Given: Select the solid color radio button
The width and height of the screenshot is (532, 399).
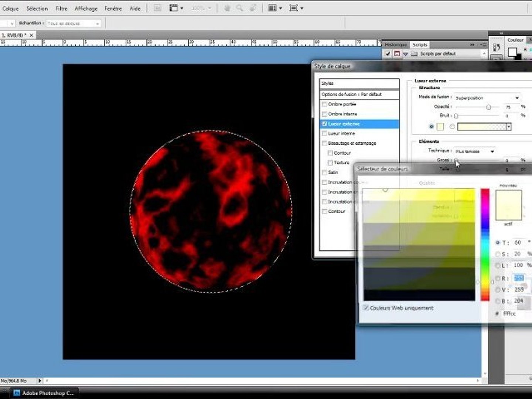Looking at the screenshot, I should [x=431, y=127].
